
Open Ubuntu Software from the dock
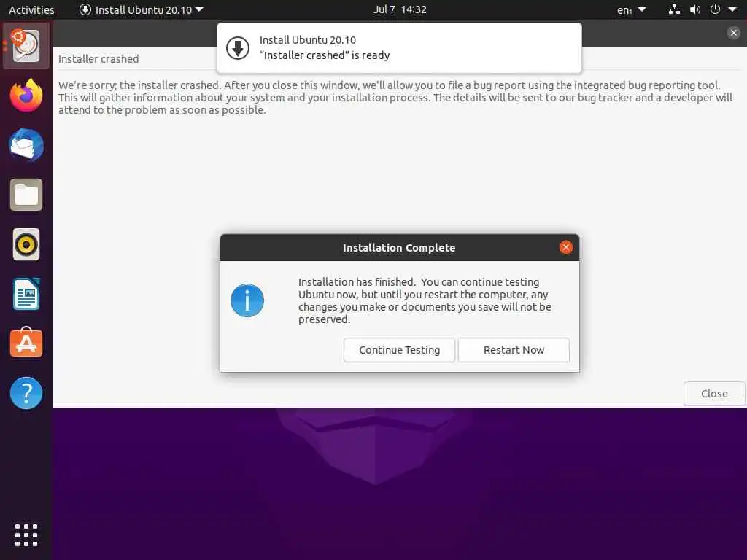click(x=26, y=343)
